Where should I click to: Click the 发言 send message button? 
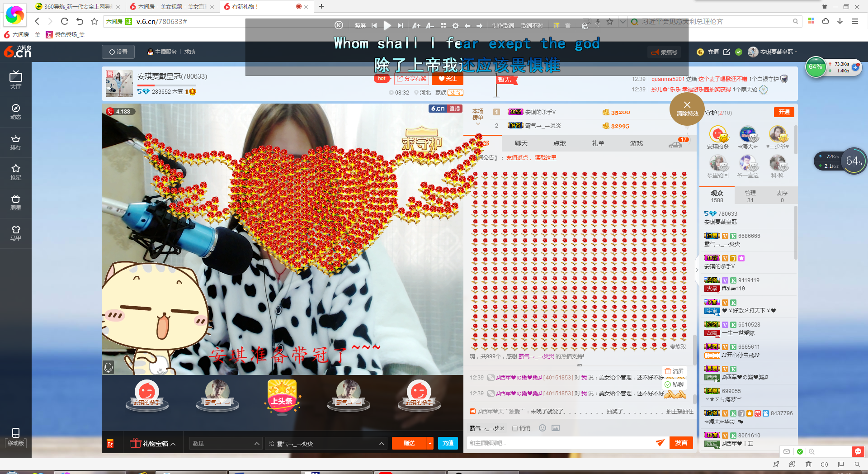coord(681,443)
